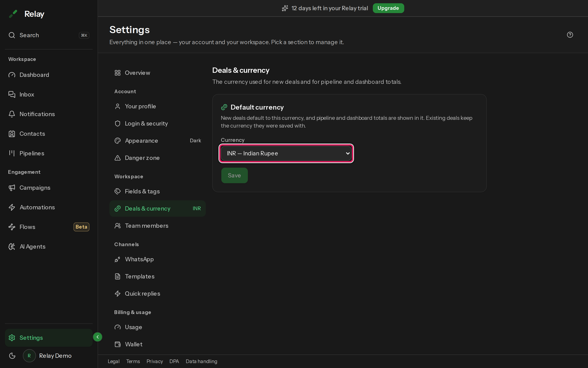Open AI Agents icon
This screenshot has height=368, width=588.
(x=12, y=247)
